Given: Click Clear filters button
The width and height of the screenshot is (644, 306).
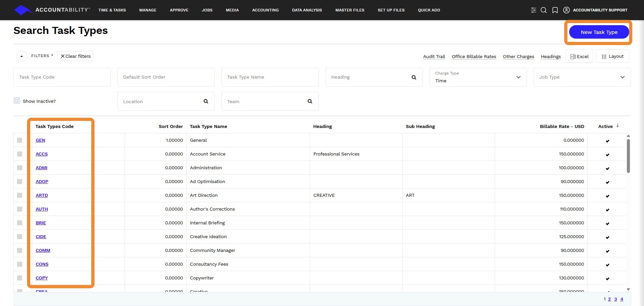Looking at the screenshot, I should coord(76,56).
